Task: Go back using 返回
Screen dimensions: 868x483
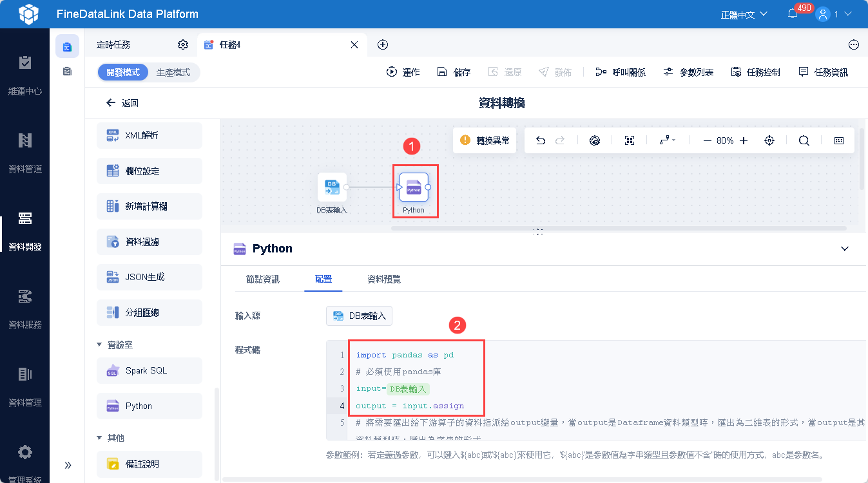Action: [122, 103]
